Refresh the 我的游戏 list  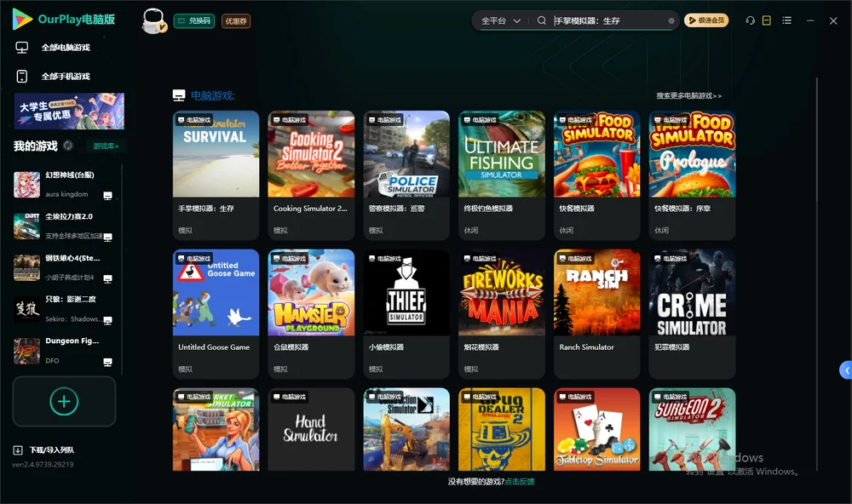[68, 146]
